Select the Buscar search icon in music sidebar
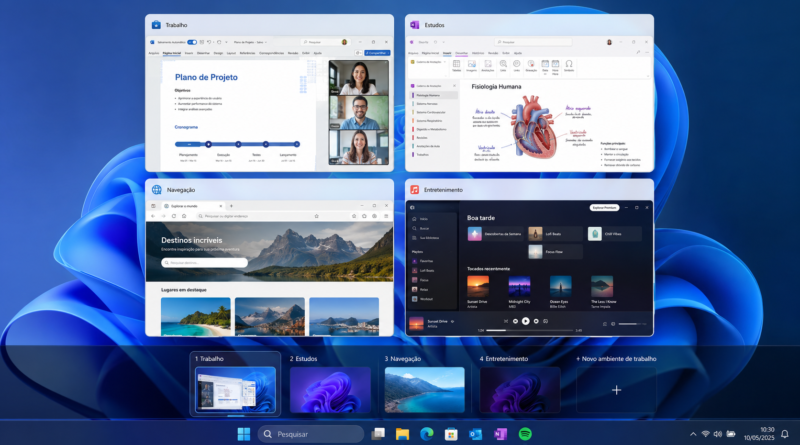The image size is (800, 445). (x=414, y=228)
